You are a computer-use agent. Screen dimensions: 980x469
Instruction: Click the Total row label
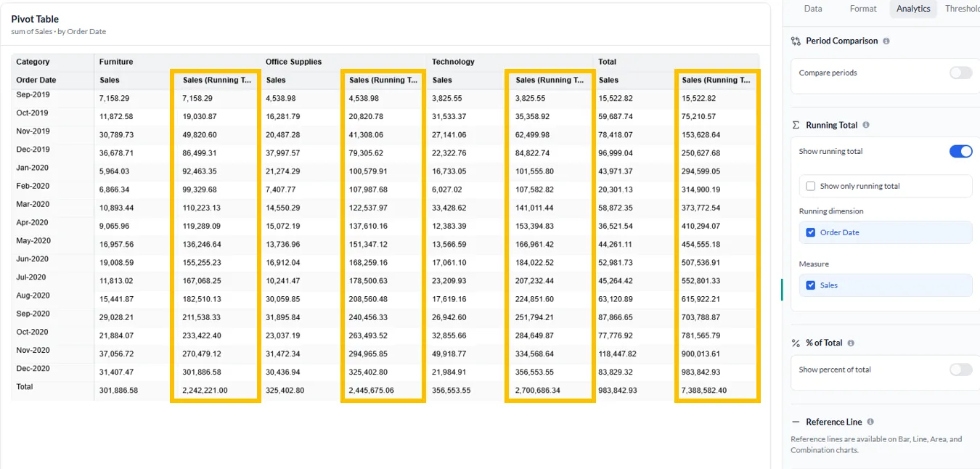coord(25,387)
